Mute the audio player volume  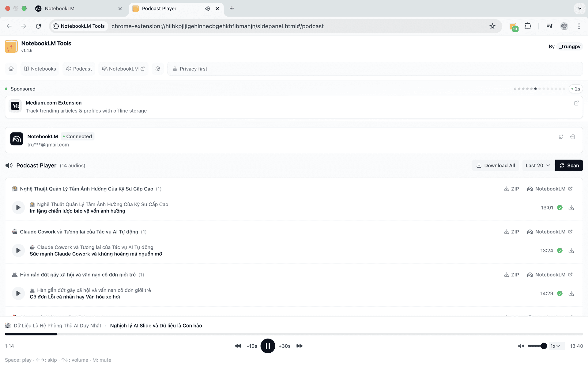[521, 346]
